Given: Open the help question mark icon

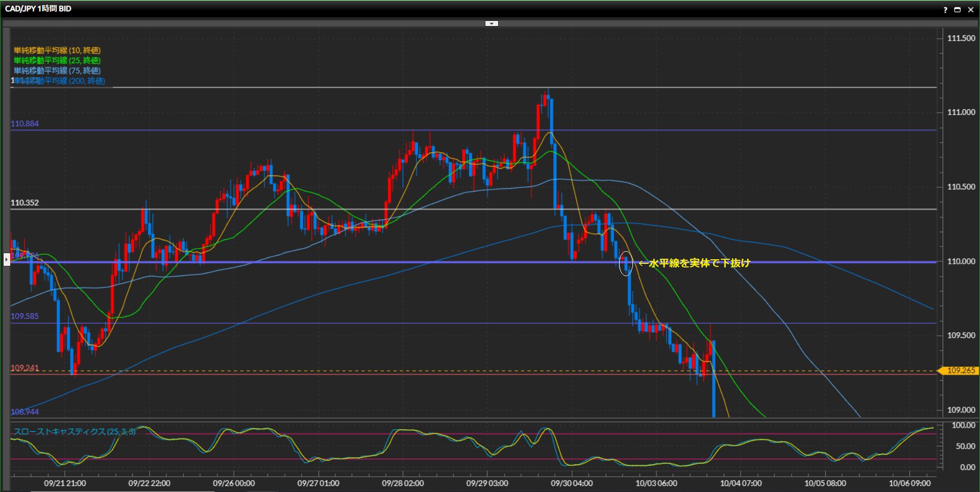Looking at the screenshot, I should (945, 10).
